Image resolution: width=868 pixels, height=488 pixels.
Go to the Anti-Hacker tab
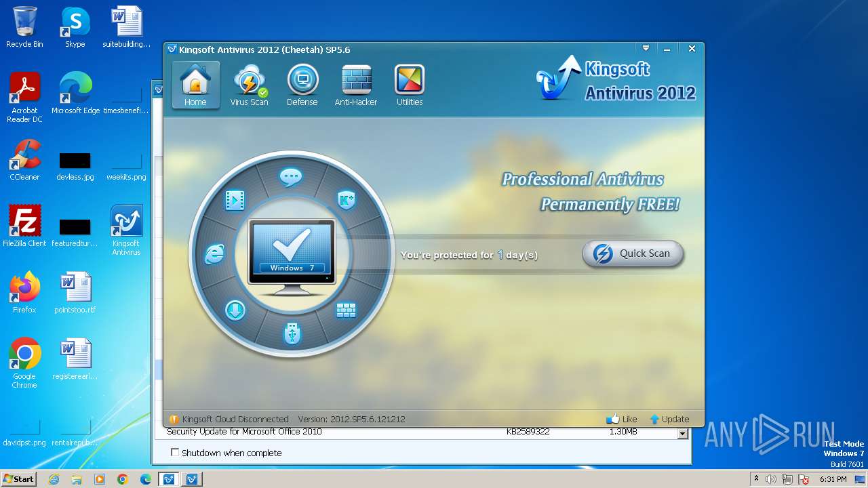356,85
